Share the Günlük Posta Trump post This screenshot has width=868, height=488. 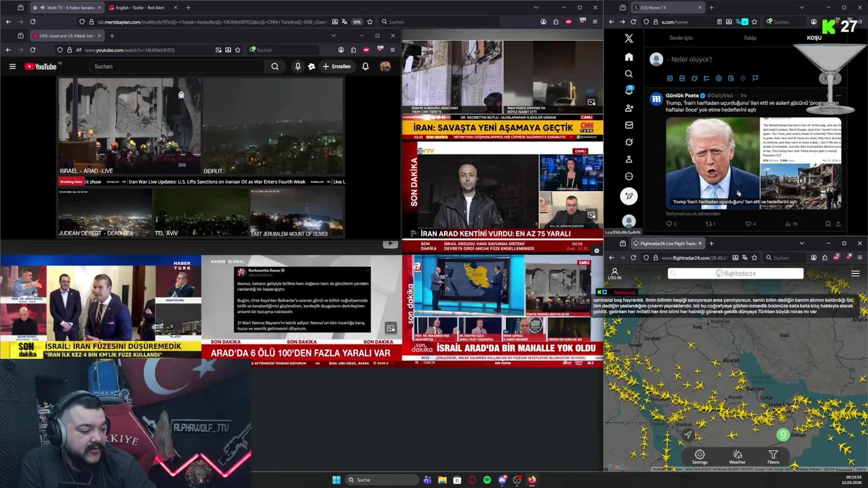(x=839, y=224)
